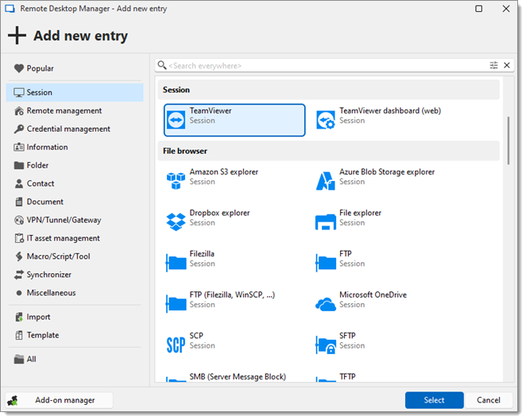
Task: Choose the FTP entry icon
Action: [326, 263]
